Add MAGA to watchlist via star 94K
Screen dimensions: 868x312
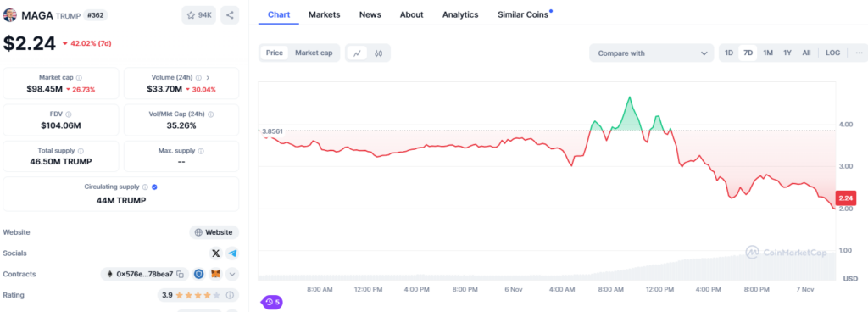198,15
